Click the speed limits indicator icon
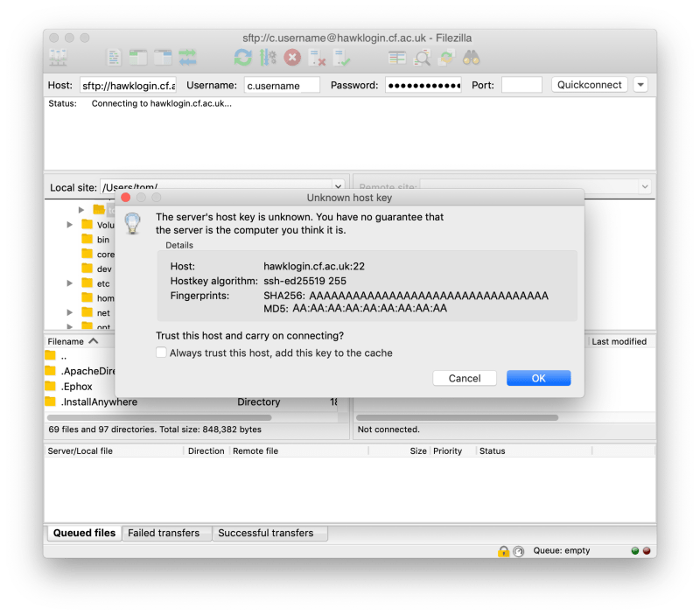This screenshot has height=615, width=700. 518,552
